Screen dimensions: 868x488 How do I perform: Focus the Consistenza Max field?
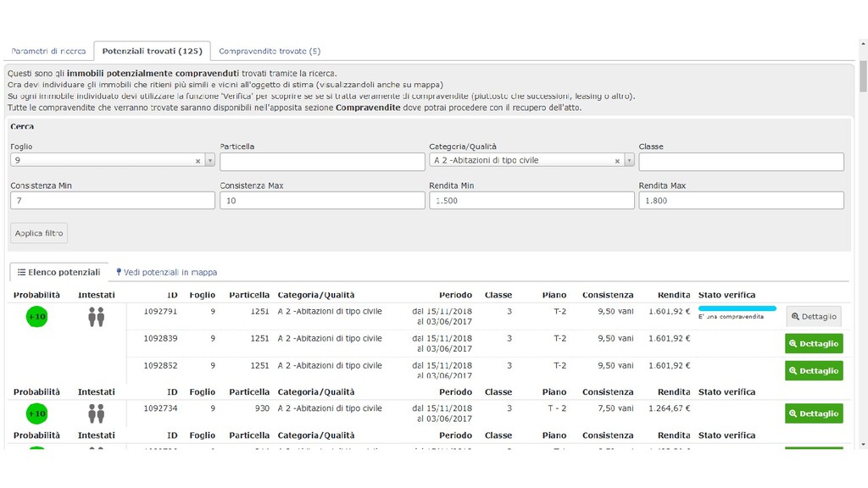tap(322, 200)
